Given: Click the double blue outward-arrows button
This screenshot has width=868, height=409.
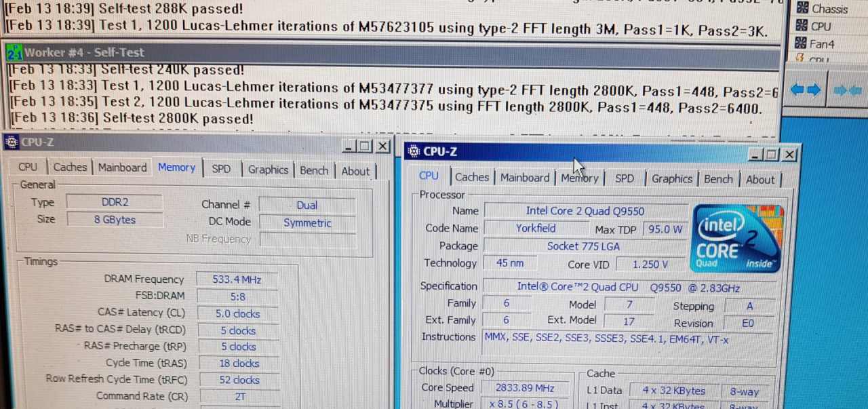Looking at the screenshot, I should 805,90.
